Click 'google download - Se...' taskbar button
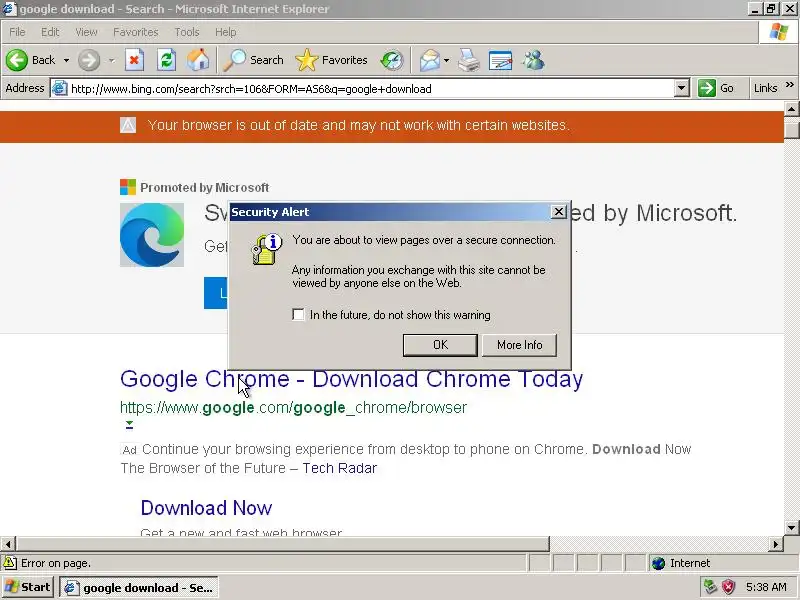Image resolution: width=800 pixels, height=600 pixels. pyautogui.click(x=139, y=588)
